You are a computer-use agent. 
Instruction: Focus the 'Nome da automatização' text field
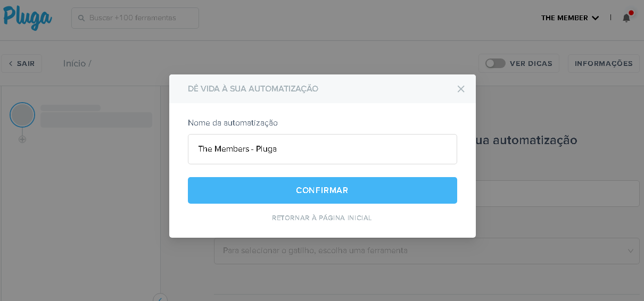coord(322,149)
